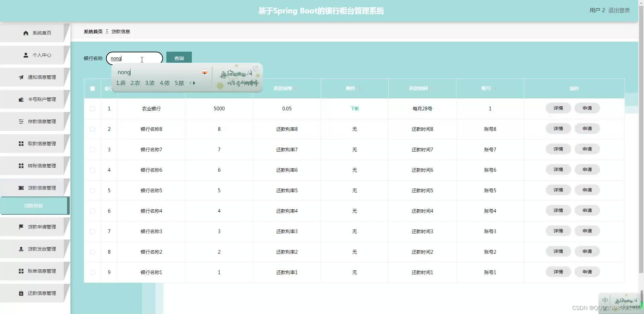Click the 0.05 interest rate cell

(287, 109)
